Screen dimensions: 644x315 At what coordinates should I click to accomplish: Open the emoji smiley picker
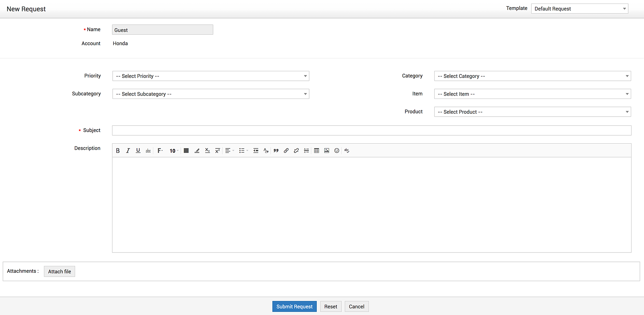[337, 151]
